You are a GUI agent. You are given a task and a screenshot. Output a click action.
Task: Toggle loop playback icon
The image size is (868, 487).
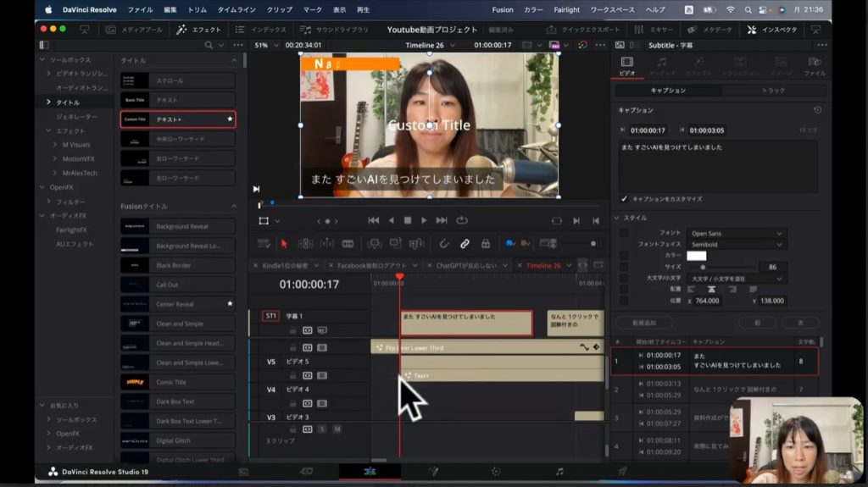pos(462,220)
